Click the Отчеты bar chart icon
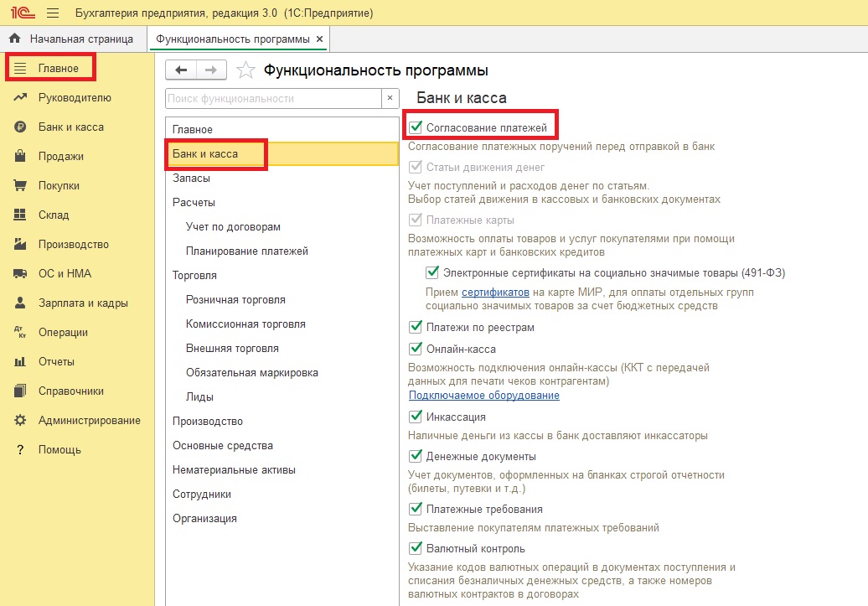The image size is (868, 606). [x=20, y=361]
